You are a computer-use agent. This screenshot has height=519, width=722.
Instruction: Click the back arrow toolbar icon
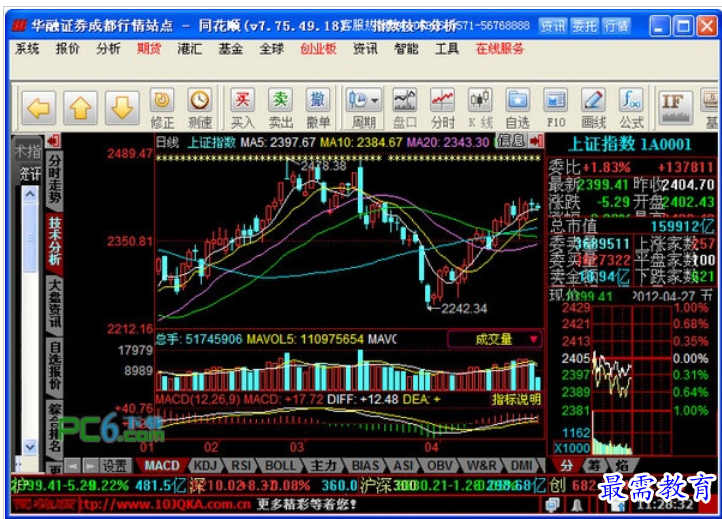coord(39,108)
